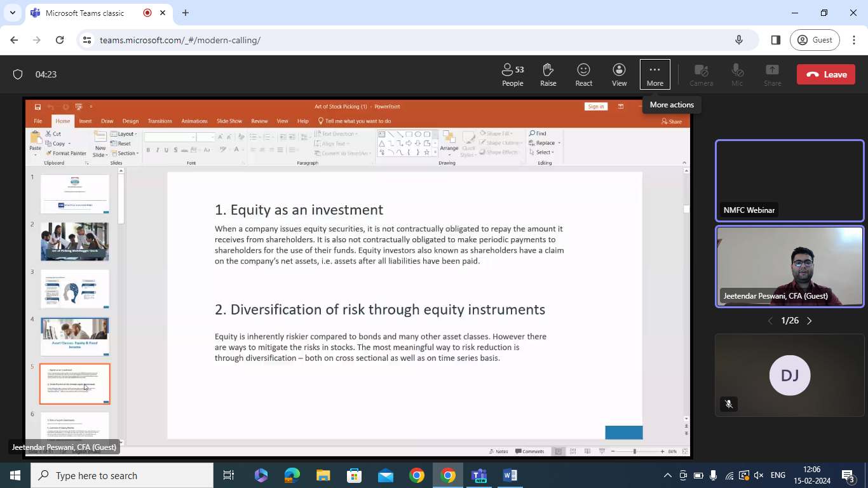
Task: Open Word from the Windows taskbar
Action: coord(510,475)
